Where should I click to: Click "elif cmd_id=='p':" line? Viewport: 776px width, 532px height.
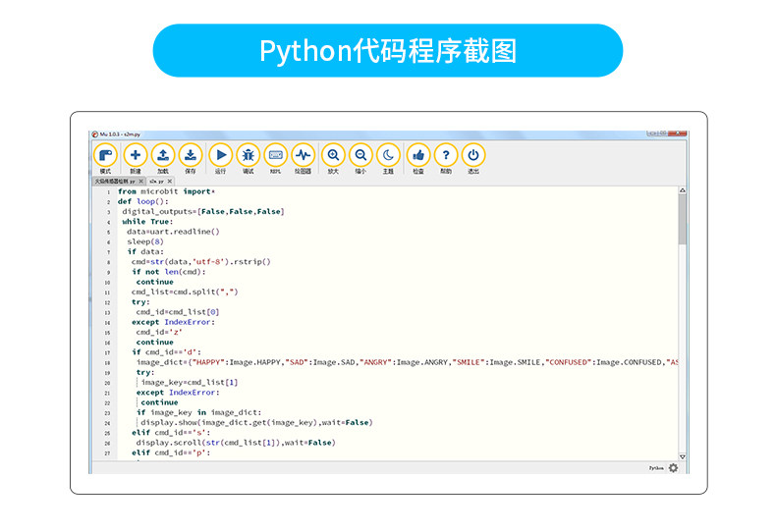(x=171, y=452)
